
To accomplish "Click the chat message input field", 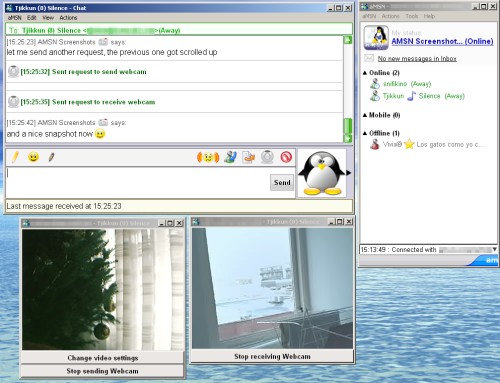I will (137, 183).
